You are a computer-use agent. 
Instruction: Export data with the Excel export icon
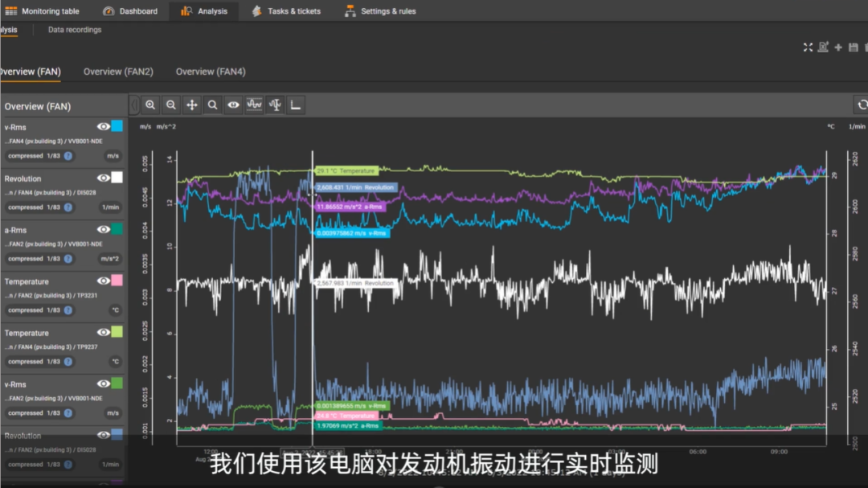823,47
